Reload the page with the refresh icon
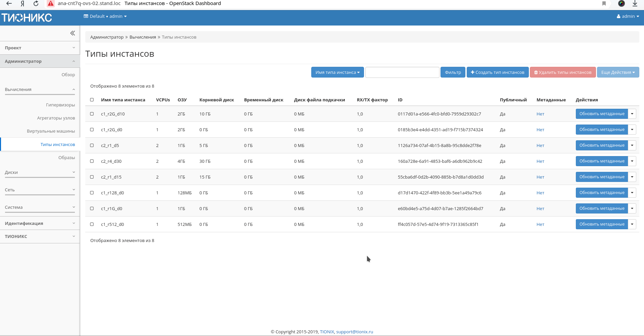644x336 pixels. point(36,3)
